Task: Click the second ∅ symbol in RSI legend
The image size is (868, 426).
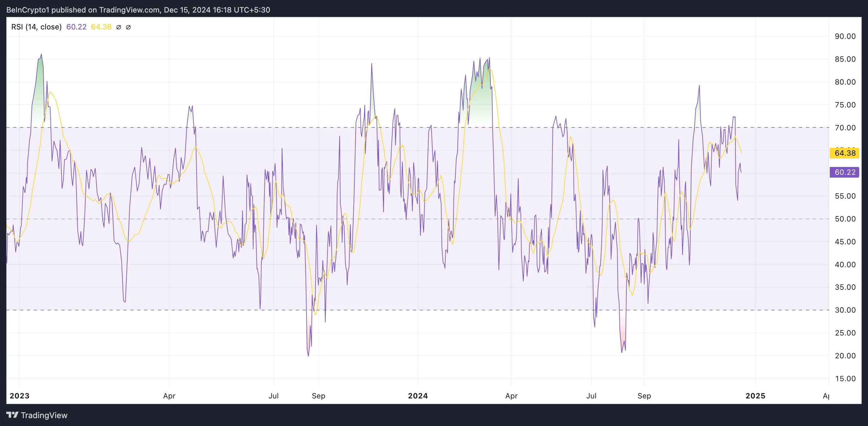Action: 128,27
